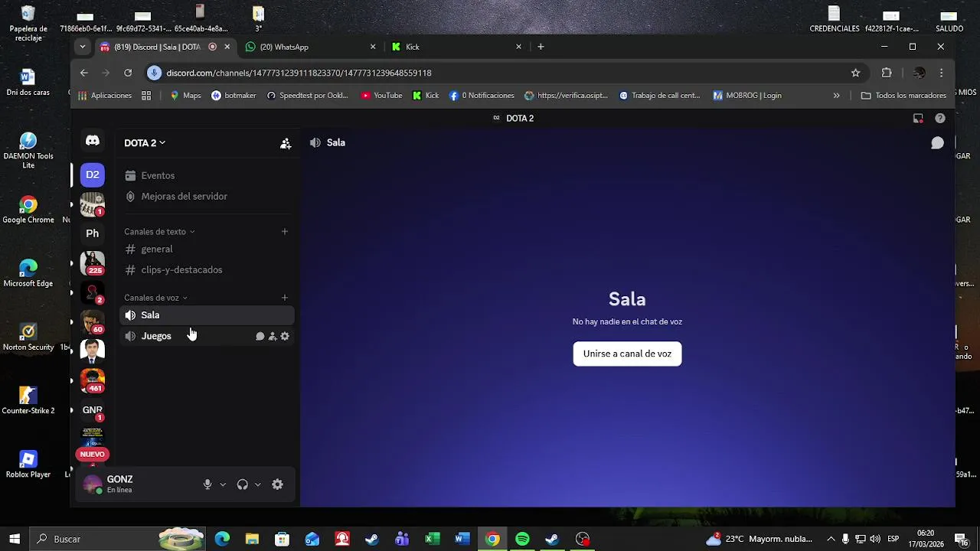980x551 pixels.
Task: Bookmark page with star icon
Action: (x=855, y=73)
